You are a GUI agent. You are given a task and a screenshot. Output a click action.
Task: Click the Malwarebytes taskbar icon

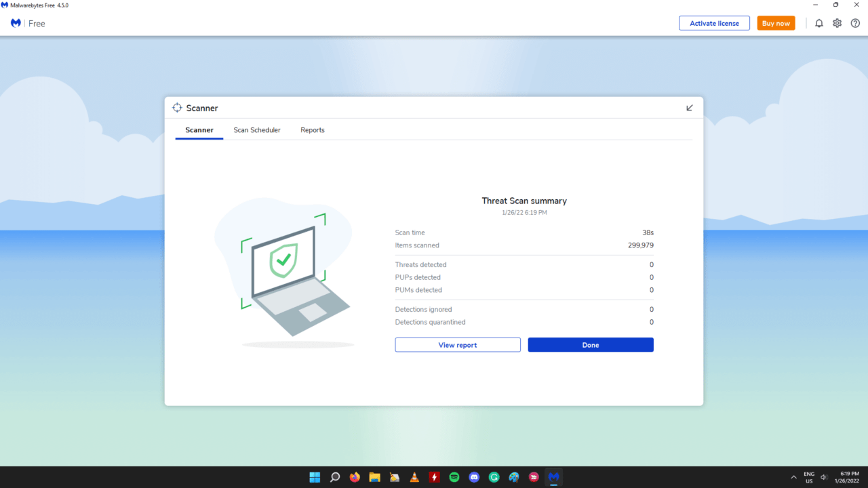[x=554, y=477]
